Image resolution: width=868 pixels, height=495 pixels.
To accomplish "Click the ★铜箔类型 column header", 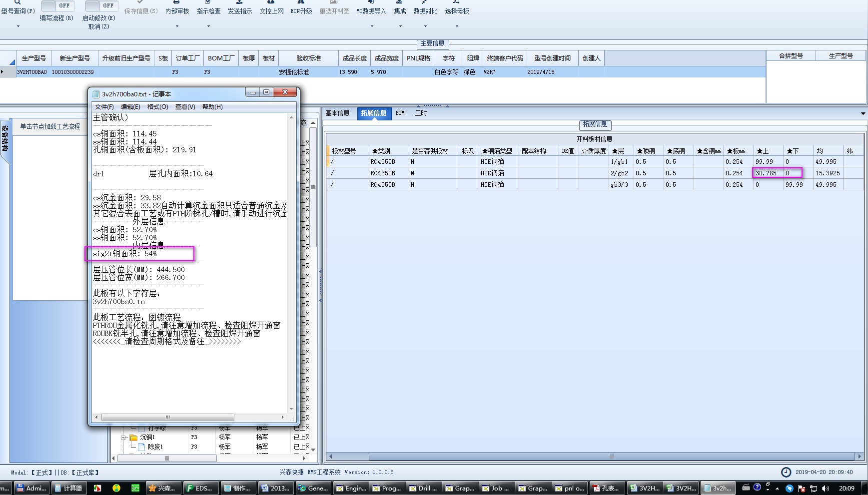I will 498,151.
